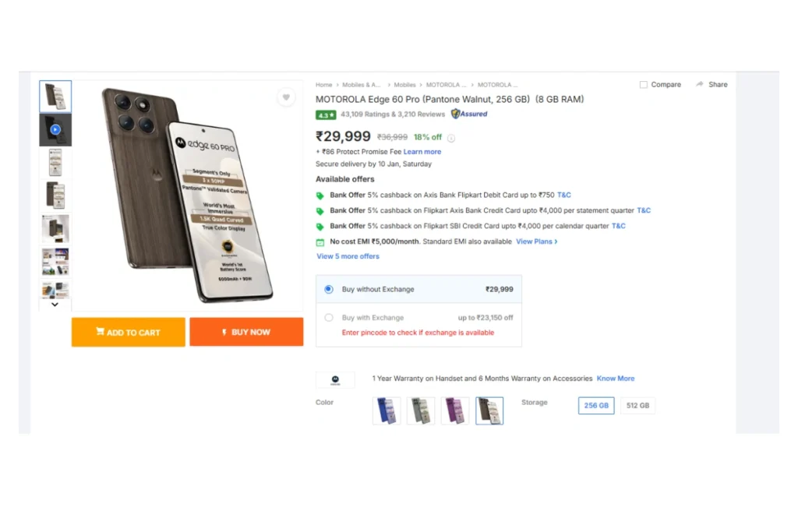Tick the Compare checkbox
Screen dimensions: 798x532
point(643,85)
